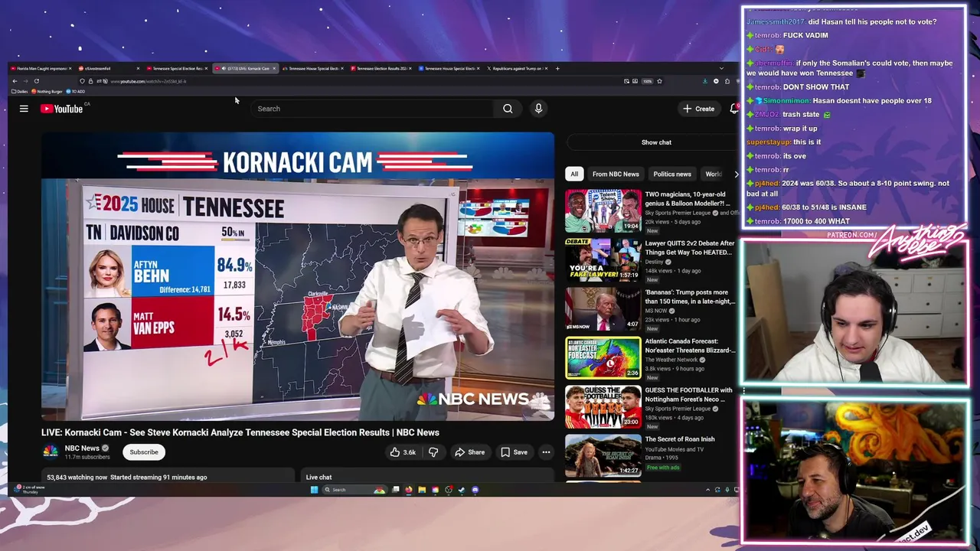Open GUESS THE FOOTBALLER video title
980x551 pixels.
[x=690, y=395]
